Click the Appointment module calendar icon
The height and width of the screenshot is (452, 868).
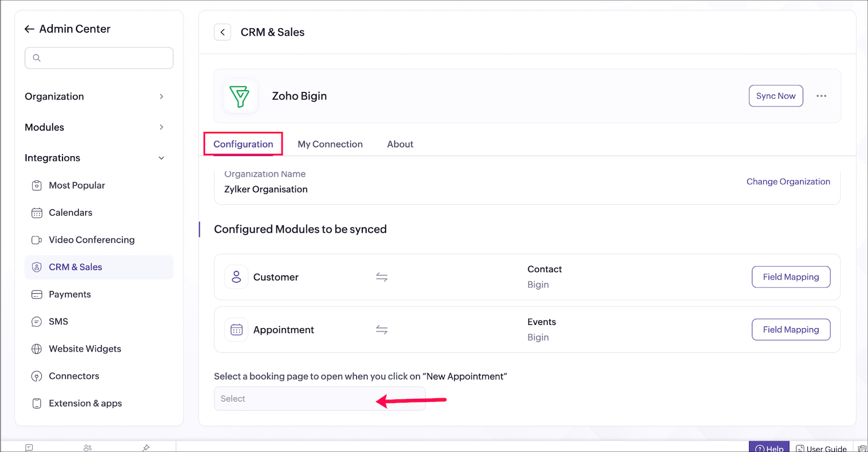[x=236, y=330]
